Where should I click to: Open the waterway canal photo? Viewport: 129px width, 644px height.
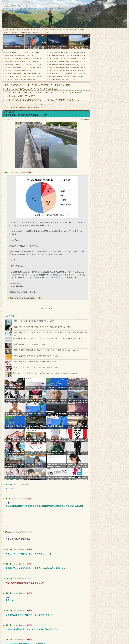click(46, 145)
